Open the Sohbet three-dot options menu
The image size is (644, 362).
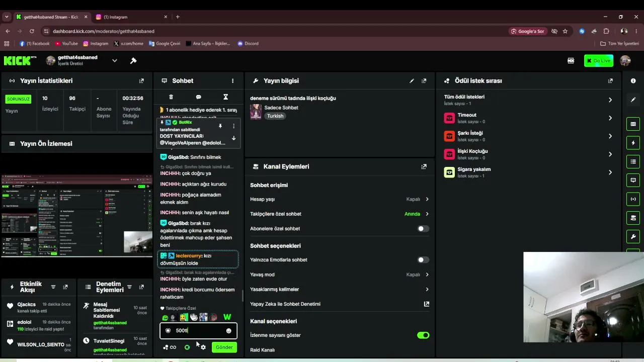click(x=232, y=80)
